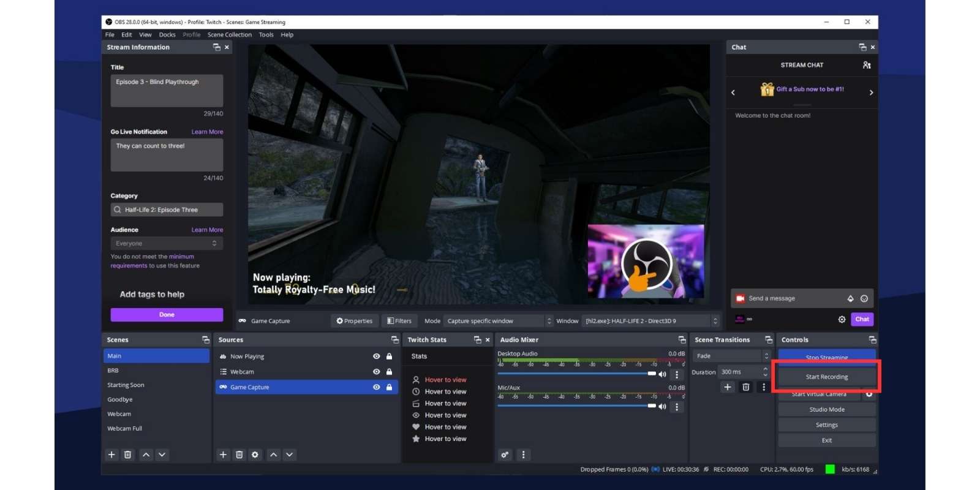Open Audio Mixer advanced settings gear
The width and height of the screenshot is (980, 490).
tap(505, 454)
